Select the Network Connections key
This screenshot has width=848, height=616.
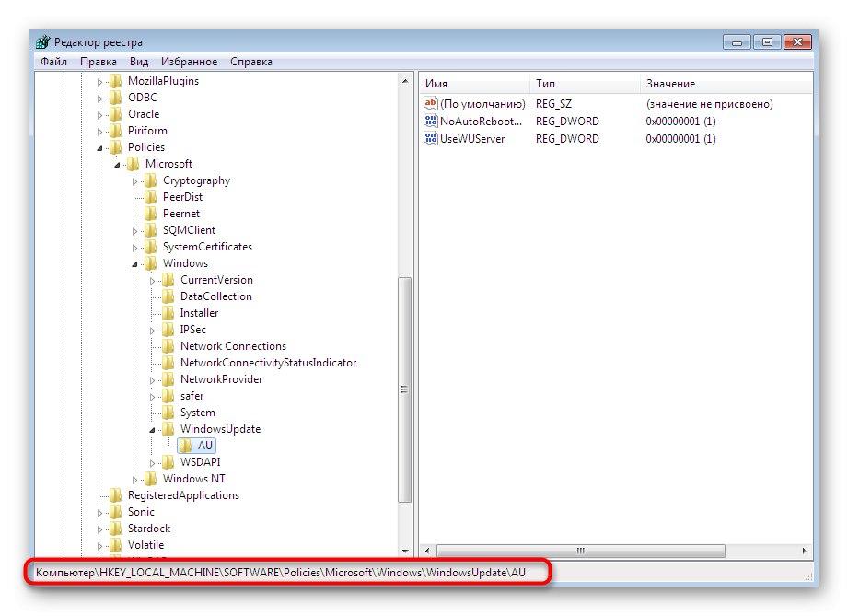233,346
